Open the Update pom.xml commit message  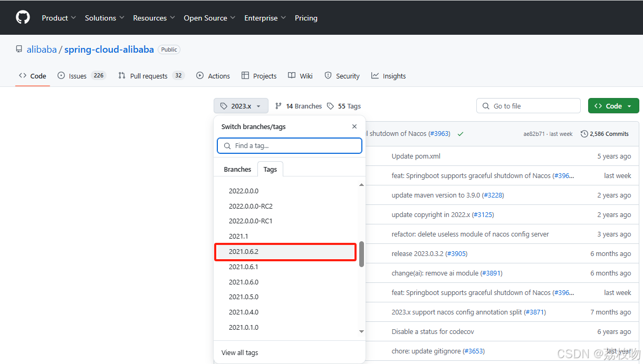point(416,156)
